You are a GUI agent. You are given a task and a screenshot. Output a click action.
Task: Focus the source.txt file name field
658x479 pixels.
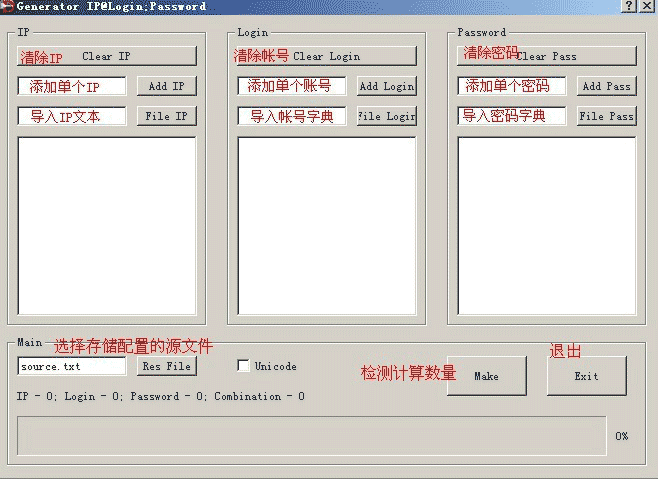tap(72, 366)
